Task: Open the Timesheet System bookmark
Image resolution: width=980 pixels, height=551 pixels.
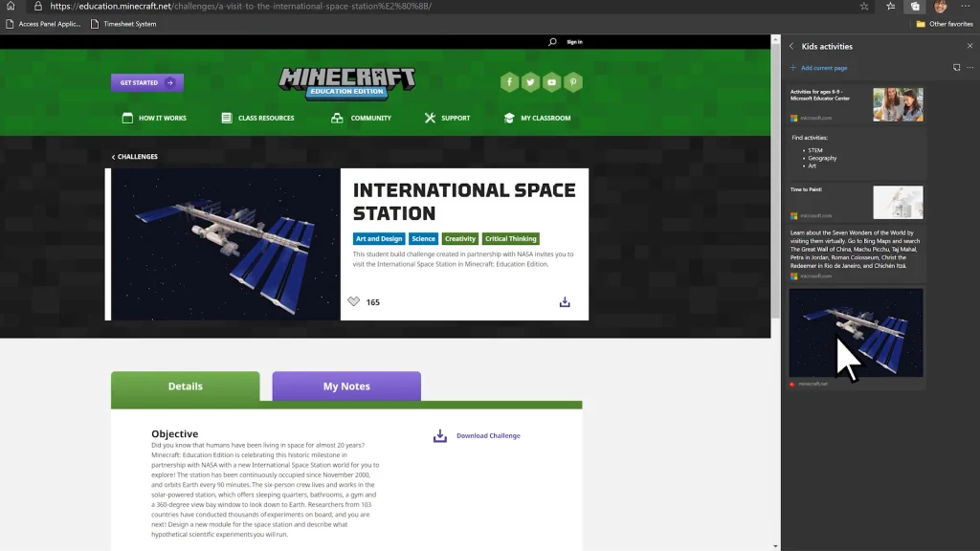Action: [123, 24]
